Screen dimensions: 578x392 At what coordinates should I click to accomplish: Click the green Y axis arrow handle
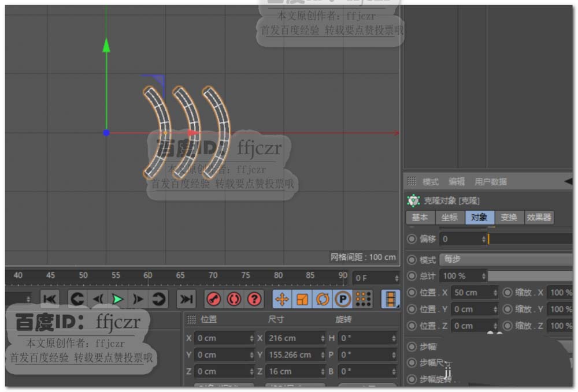click(x=106, y=45)
